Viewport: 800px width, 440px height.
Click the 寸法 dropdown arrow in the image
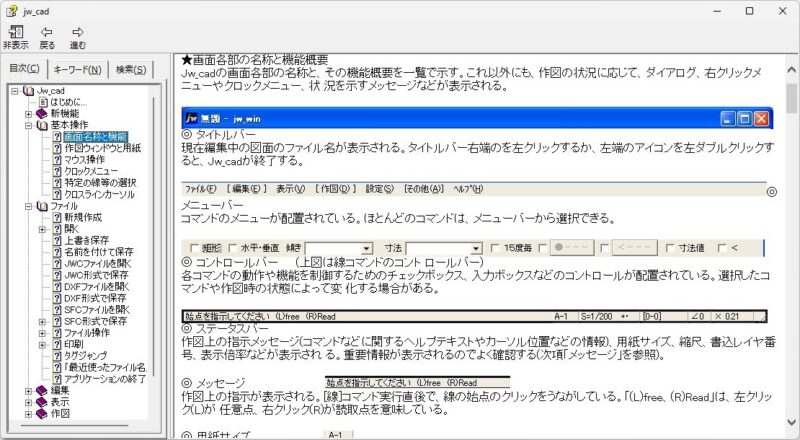click(x=476, y=249)
